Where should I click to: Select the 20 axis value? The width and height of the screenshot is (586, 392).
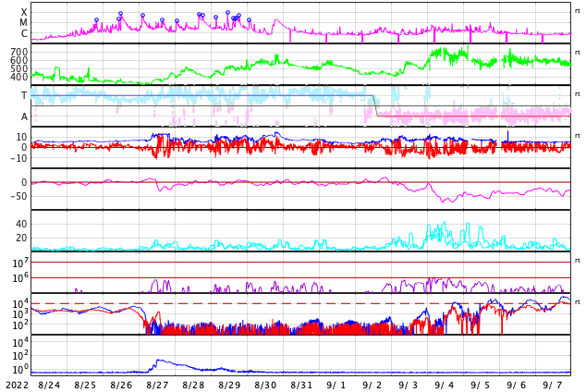pos(21,238)
